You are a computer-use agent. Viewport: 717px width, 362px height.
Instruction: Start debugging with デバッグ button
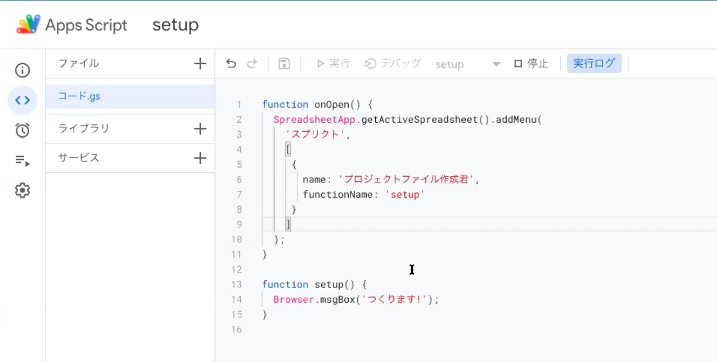[x=393, y=64]
